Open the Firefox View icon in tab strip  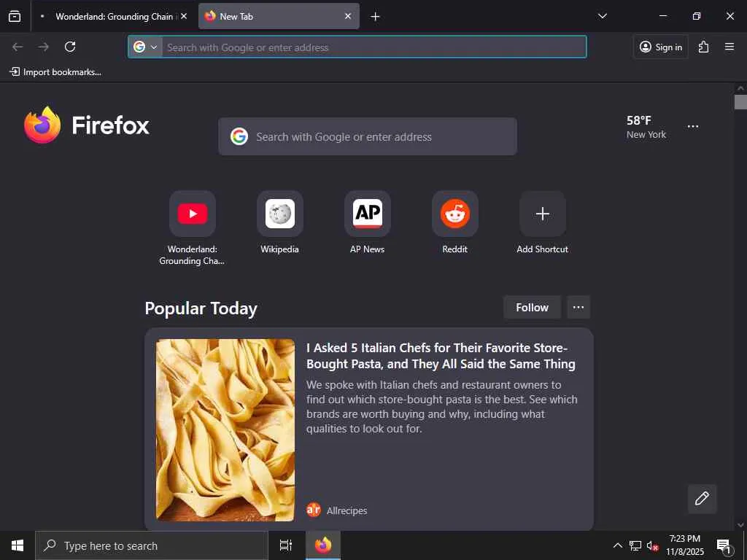[15, 16]
